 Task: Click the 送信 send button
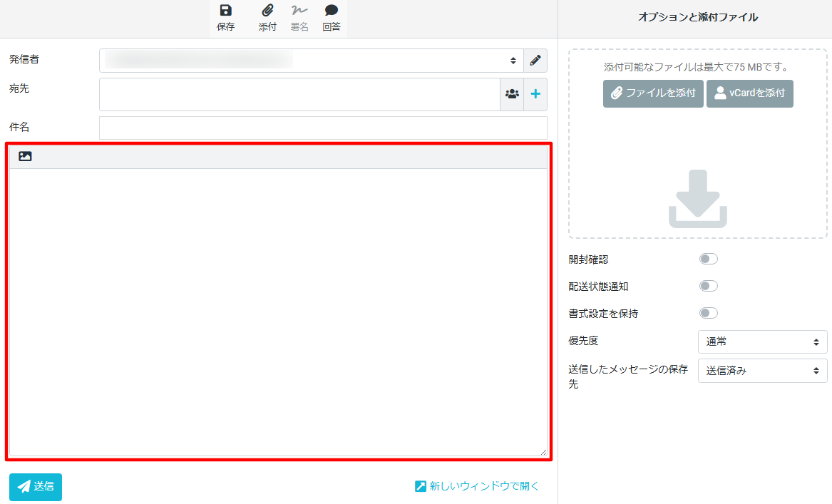(36, 486)
